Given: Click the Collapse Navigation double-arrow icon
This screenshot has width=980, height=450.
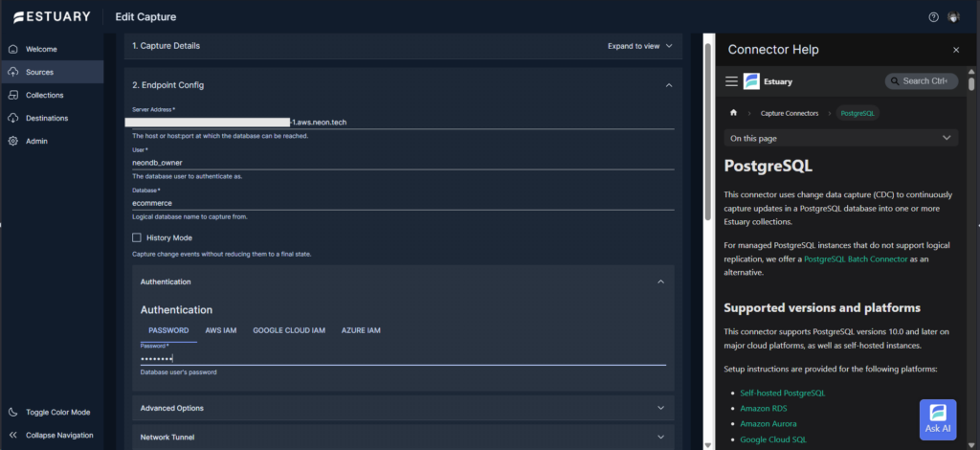Looking at the screenshot, I should (x=13, y=436).
